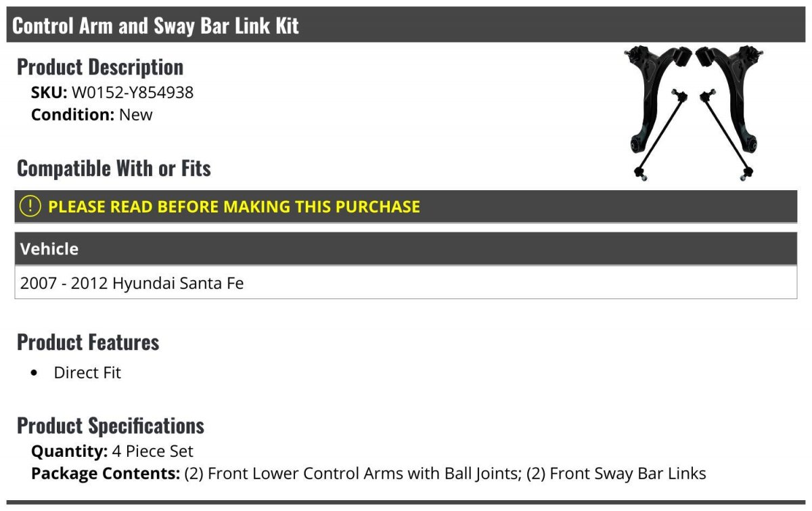Open the PLEASE READ BEFORE MAKING THIS PURCHASE banner

[406, 206]
